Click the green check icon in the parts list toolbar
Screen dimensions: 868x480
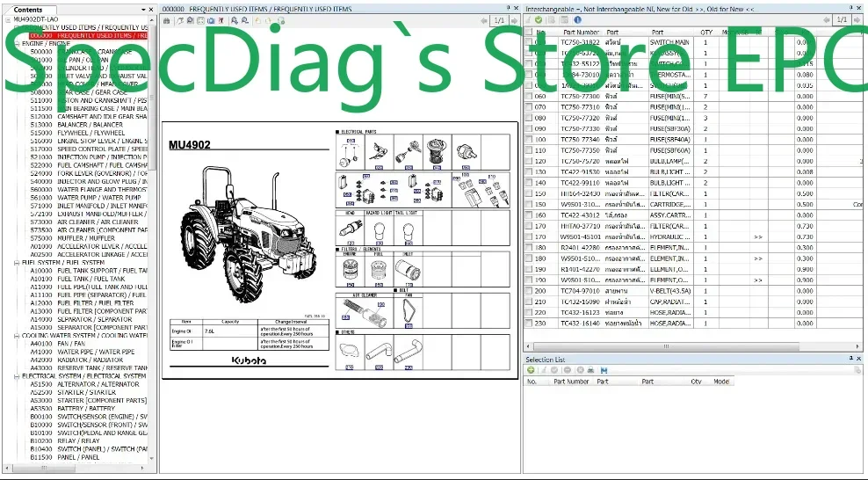(x=538, y=20)
